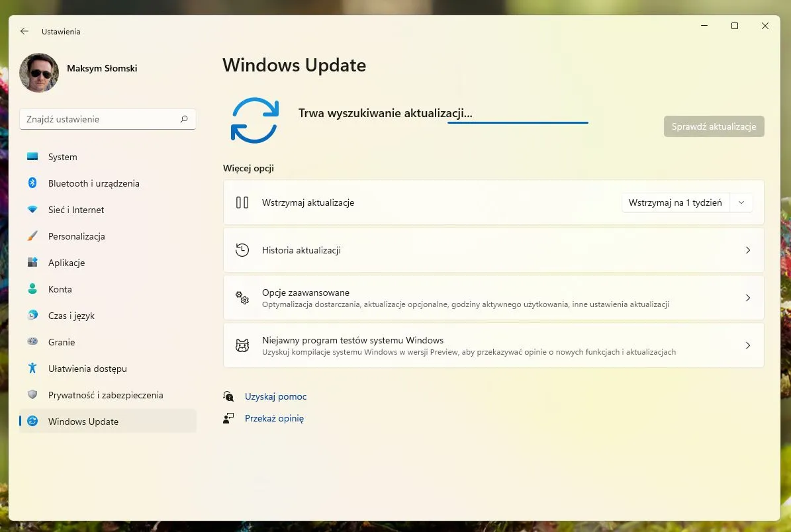
Task: Open Niejawny program testów chevron
Action: pyautogui.click(x=748, y=345)
